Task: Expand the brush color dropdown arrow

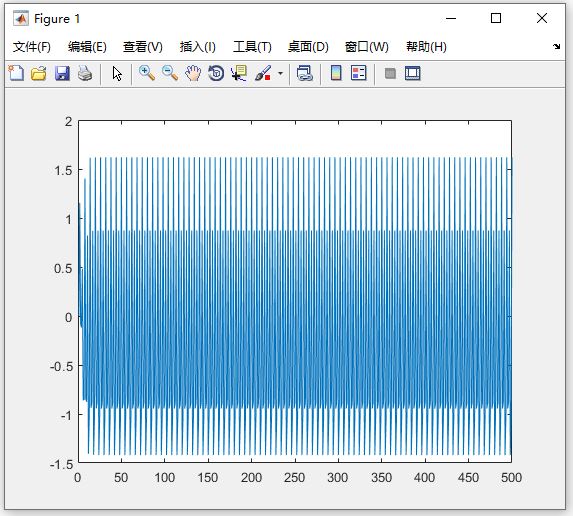Action: 280,73
